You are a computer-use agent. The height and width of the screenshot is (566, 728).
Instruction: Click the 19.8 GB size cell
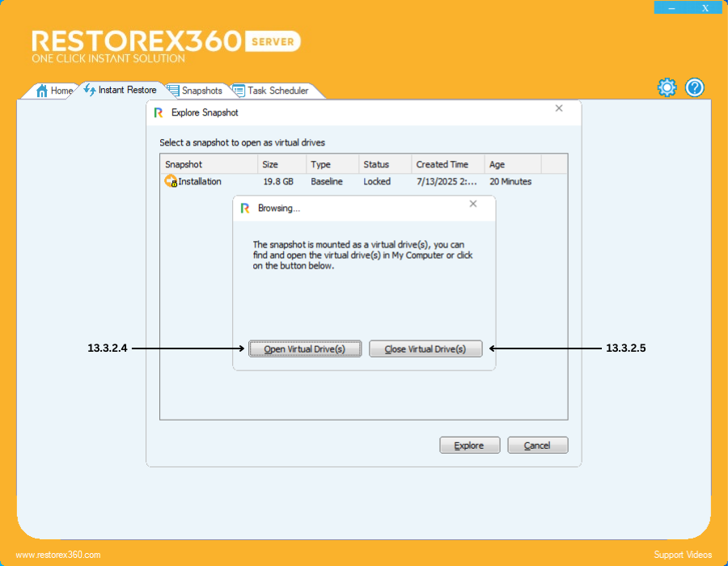point(278,181)
